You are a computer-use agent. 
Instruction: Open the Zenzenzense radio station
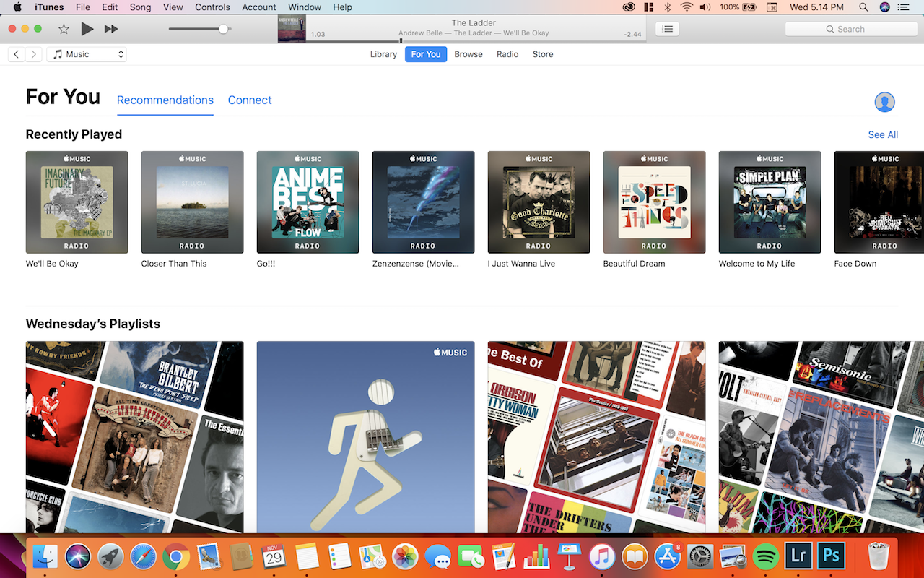click(423, 202)
